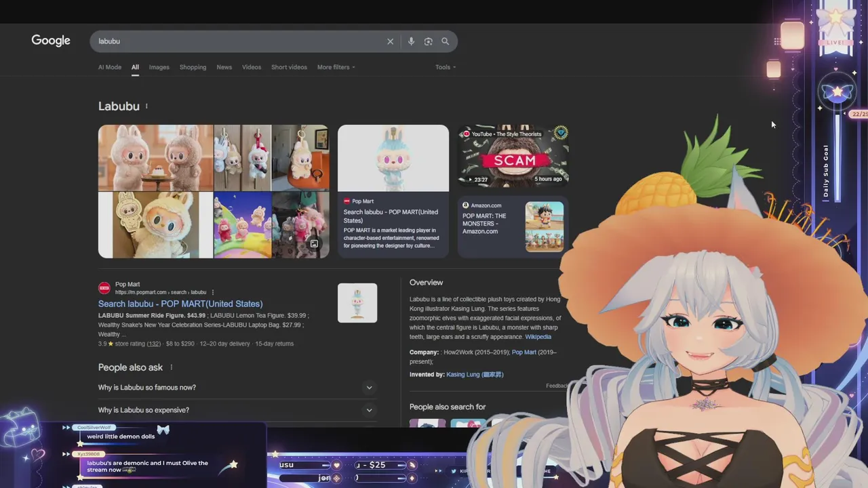Viewport: 868px width, 488px height.
Task: Click the 'LABUBU Summer Ride Figure. $43.99' text
Action: pyautogui.click(x=152, y=316)
